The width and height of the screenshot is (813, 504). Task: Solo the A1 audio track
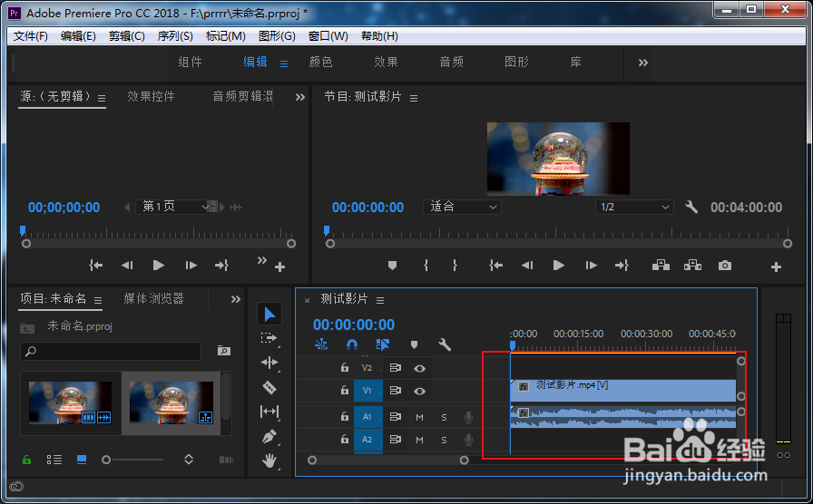[444, 417]
